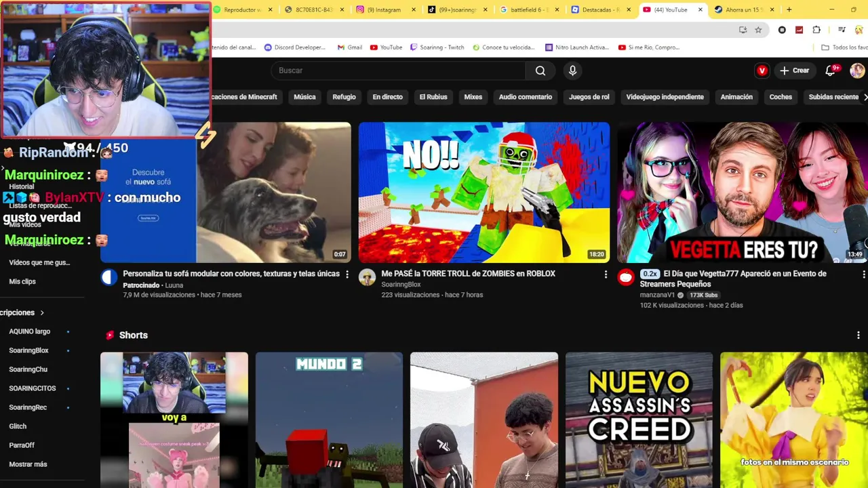
Task: Select the Audio comentario filter chip
Action: 526,97
